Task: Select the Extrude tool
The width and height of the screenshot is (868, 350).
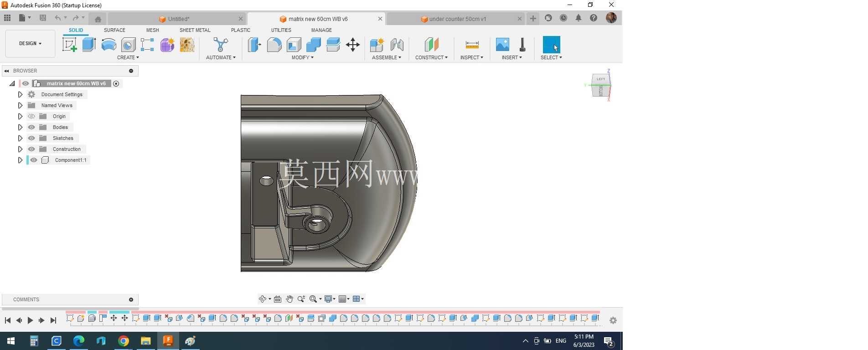Action: (89, 45)
